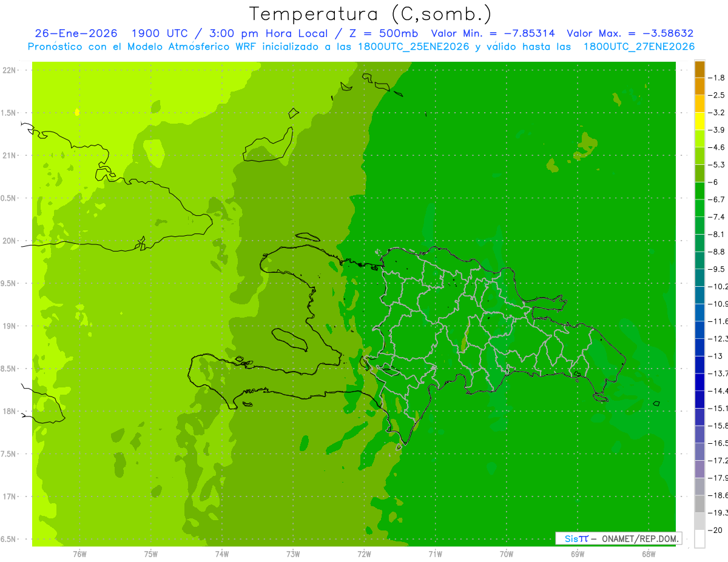Click the '72W' longitude label

364,554
